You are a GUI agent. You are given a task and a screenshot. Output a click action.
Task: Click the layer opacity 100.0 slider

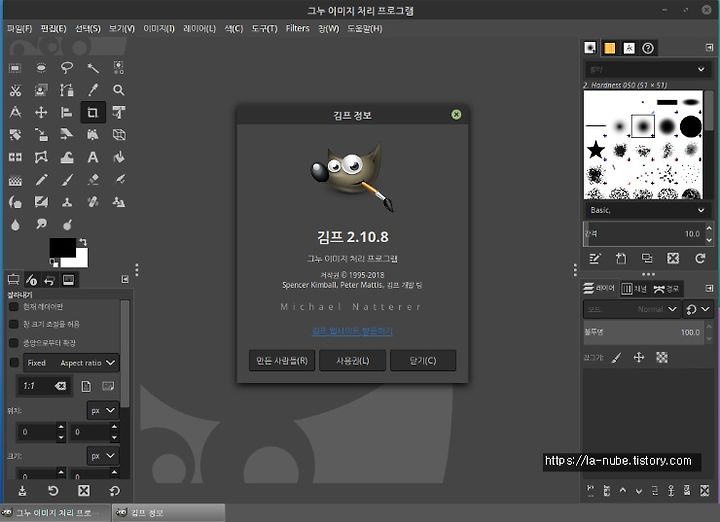643,332
